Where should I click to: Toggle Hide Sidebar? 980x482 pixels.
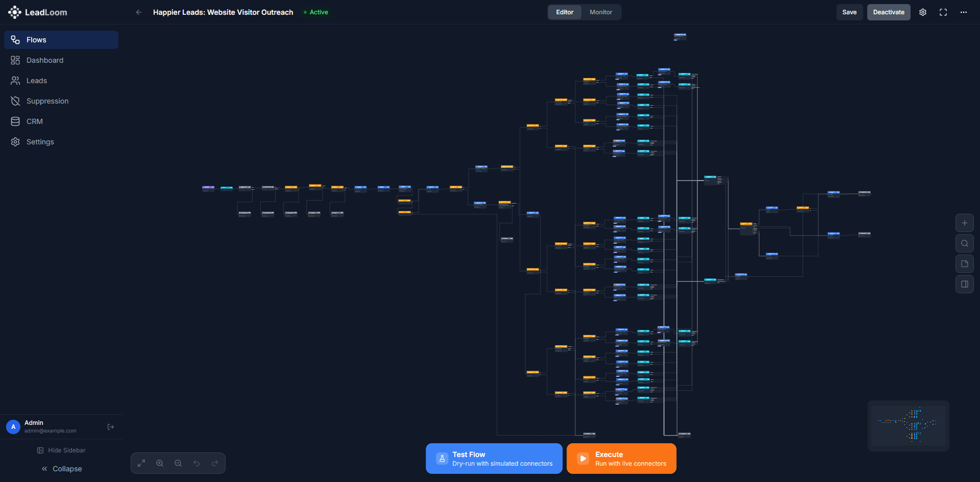tap(61, 450)
